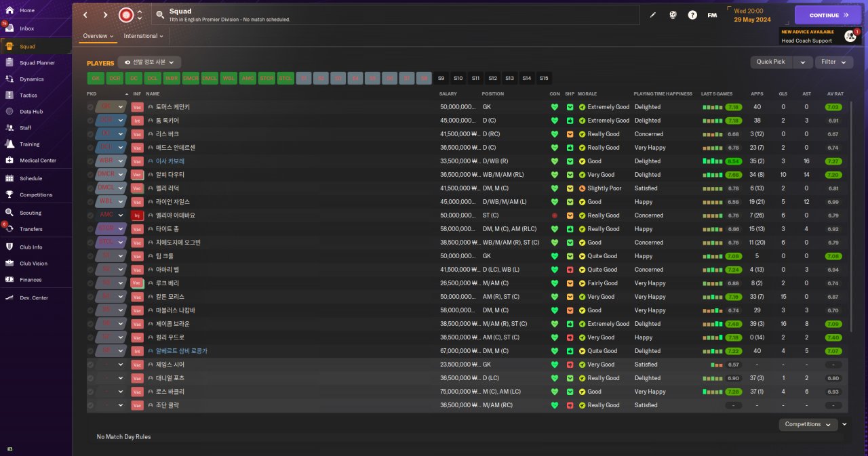868x456 pixels.
Task: Switch to the International tab
Action: (x=140, y=36)
